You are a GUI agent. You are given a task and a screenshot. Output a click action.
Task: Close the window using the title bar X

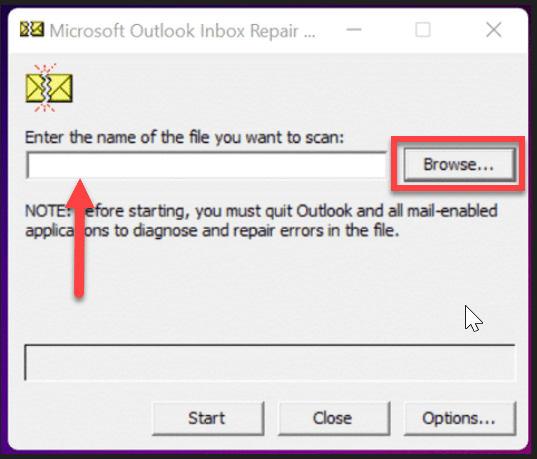coord(494,30)
